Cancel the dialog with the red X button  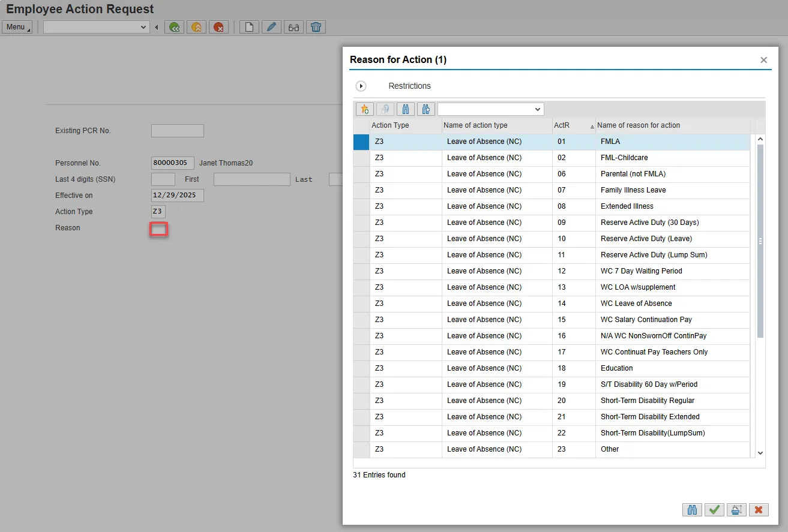coord(759,510)
